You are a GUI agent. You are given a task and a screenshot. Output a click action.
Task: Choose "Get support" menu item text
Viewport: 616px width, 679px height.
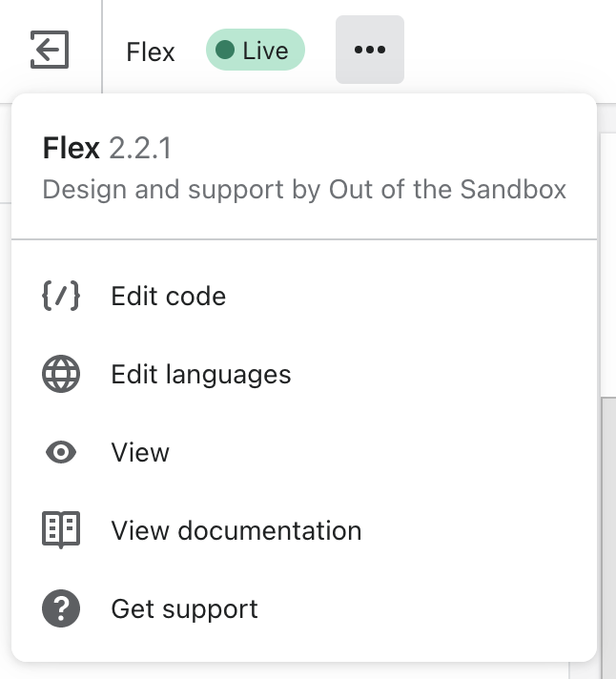[x=185, y=608]
